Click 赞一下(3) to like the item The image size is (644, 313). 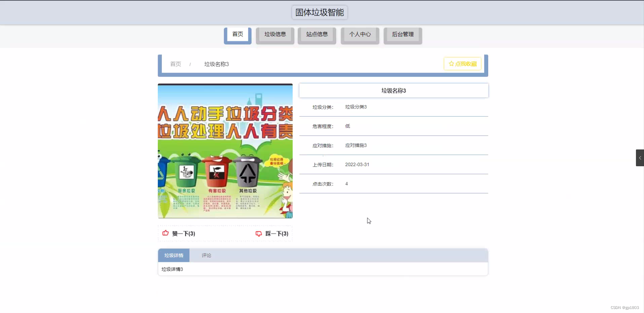(183, 233)
